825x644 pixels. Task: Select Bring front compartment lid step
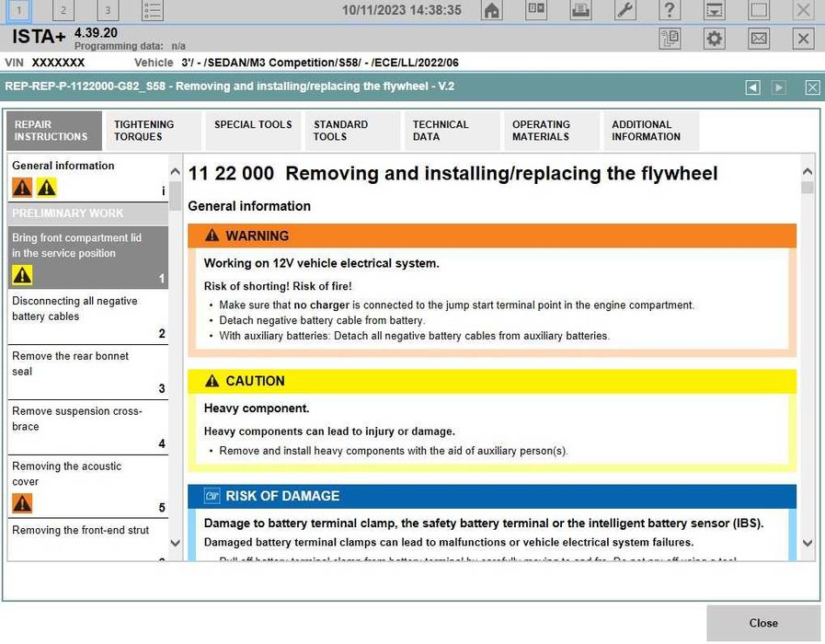(x=88, y=258)
